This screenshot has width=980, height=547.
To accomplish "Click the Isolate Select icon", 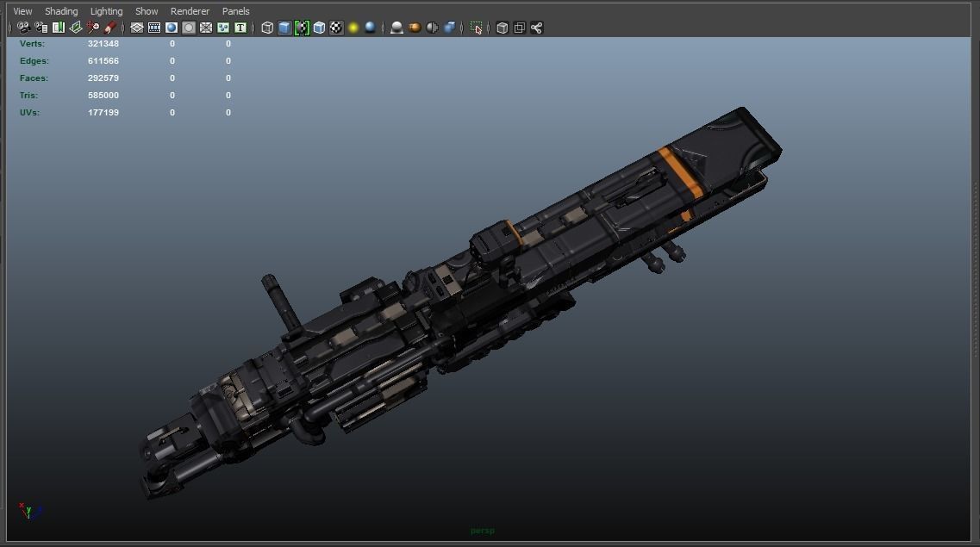I will coord(477,28).
